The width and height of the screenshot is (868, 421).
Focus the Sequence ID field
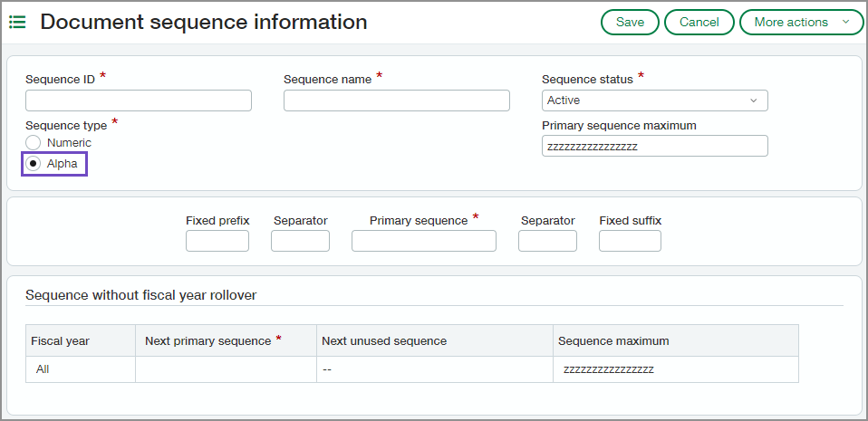tap(138, 100)
